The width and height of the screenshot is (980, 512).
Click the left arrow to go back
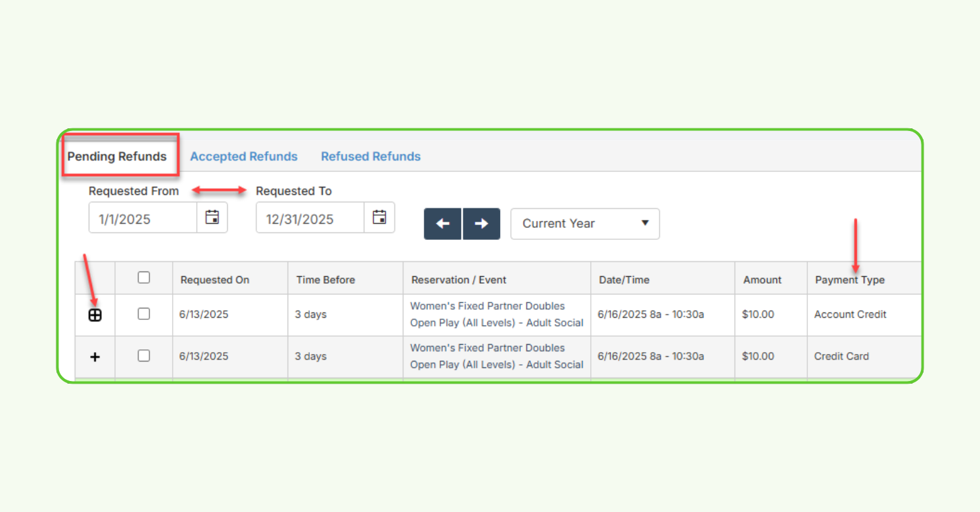pos(442,224)
